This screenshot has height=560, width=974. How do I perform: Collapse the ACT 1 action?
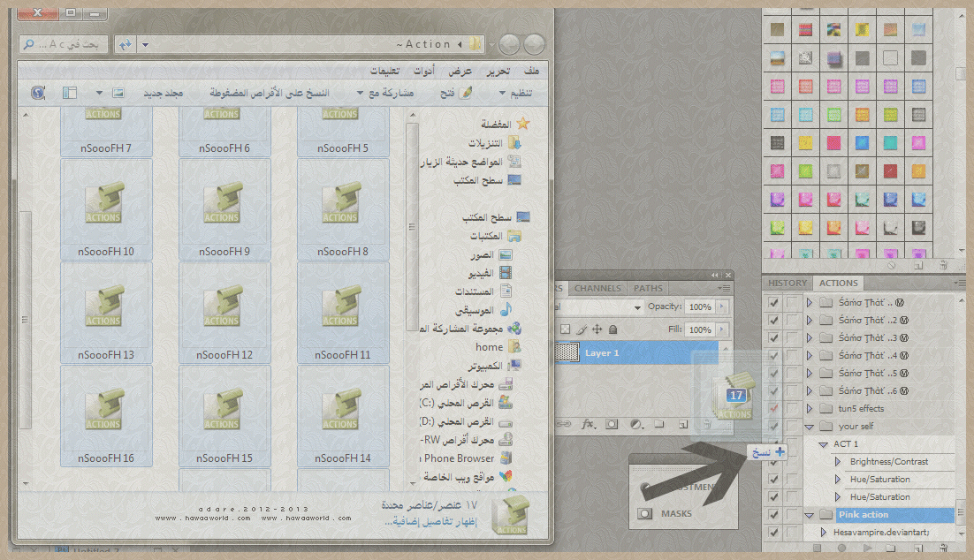[824, 443]
